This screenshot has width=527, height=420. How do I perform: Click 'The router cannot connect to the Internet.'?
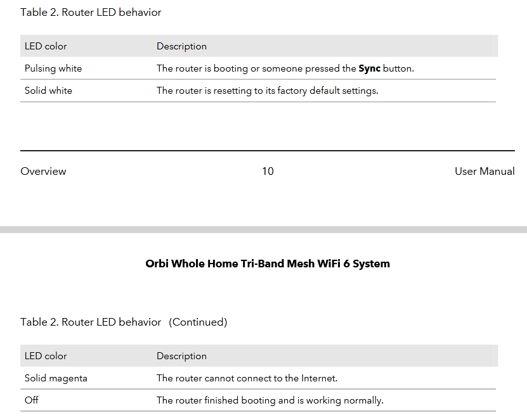point(247,378)
